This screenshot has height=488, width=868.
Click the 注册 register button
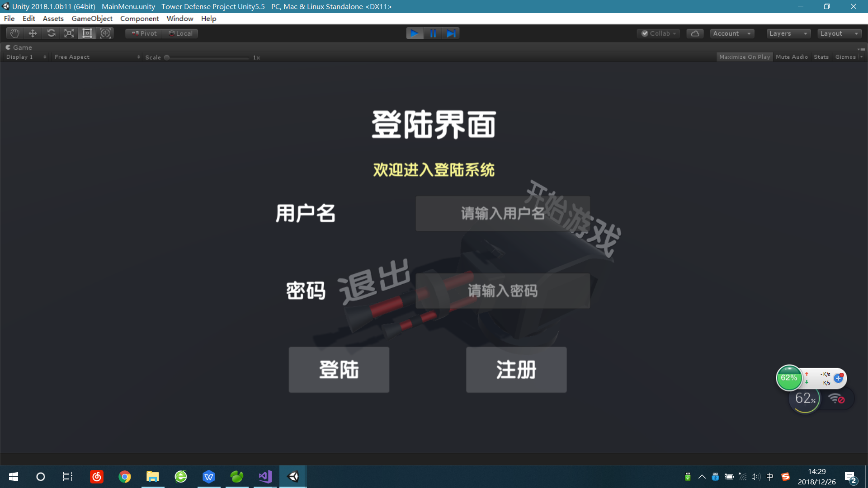pos(516,370)
